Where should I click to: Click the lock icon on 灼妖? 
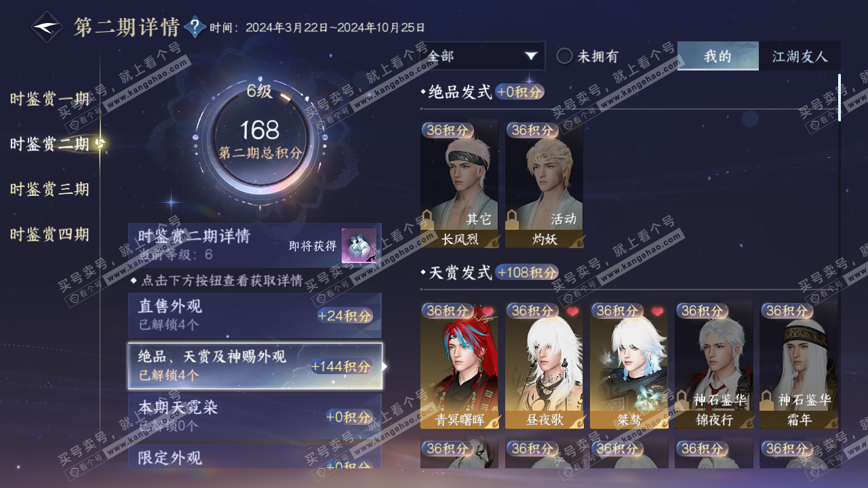(x=513, y=218)
